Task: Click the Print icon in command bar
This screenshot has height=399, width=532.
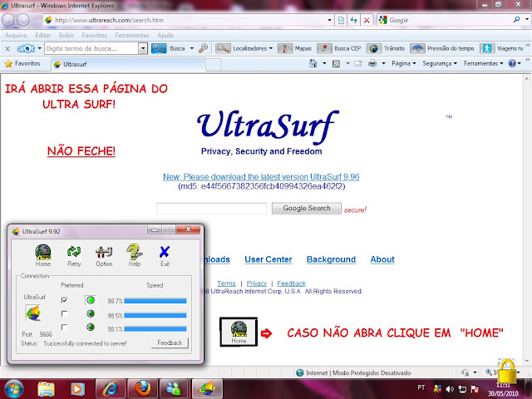Action: (372, 63)
